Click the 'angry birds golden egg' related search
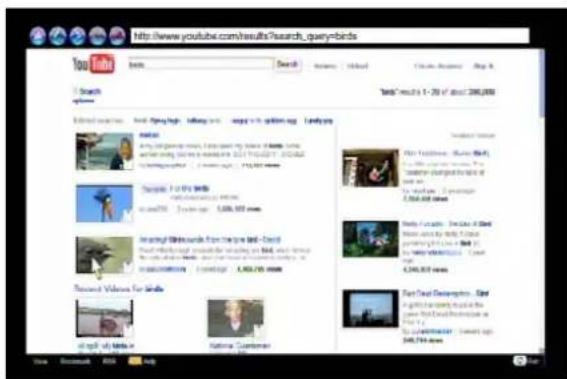Viewport: 567px width, 379px height. 264,121
